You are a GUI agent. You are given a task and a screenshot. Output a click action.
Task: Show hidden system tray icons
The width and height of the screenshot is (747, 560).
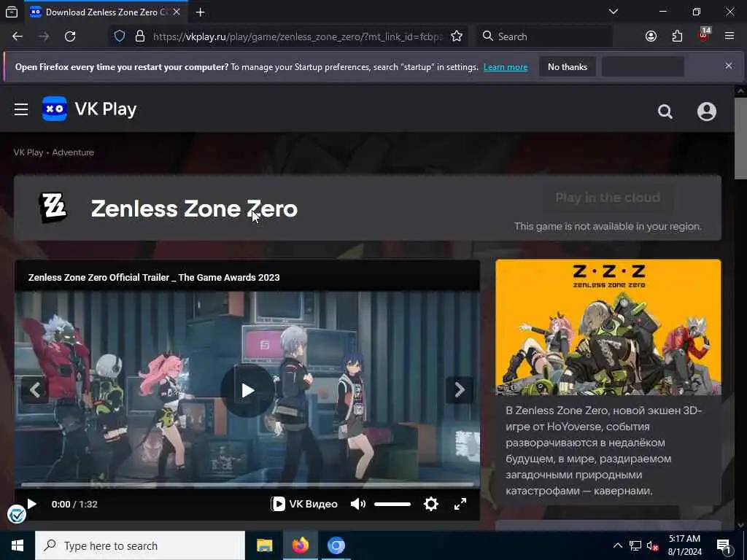click(617, 545)
